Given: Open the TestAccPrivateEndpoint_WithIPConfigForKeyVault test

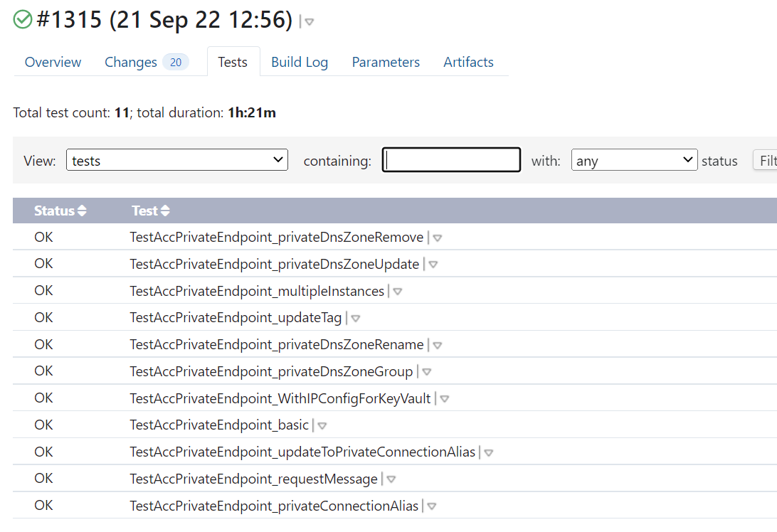Looking at the screenshot, I should coord(280,398).
